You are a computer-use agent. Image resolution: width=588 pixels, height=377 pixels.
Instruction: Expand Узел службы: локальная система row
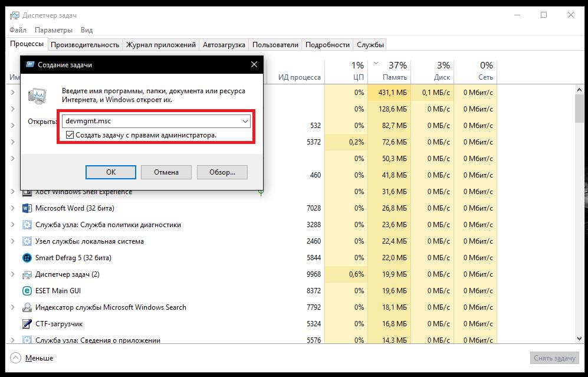click(x=13, y=241)
